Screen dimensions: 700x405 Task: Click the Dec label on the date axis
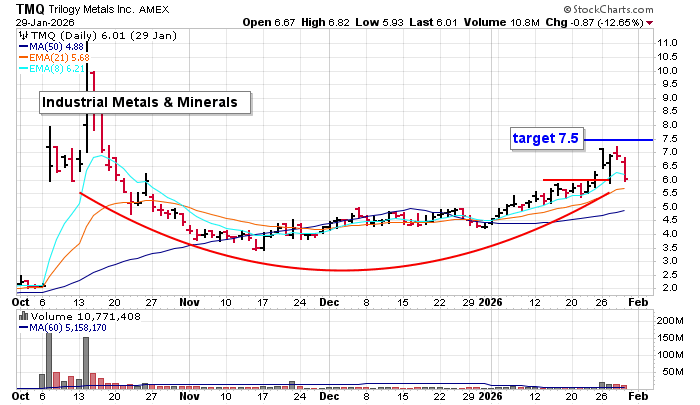click(330, 300)
